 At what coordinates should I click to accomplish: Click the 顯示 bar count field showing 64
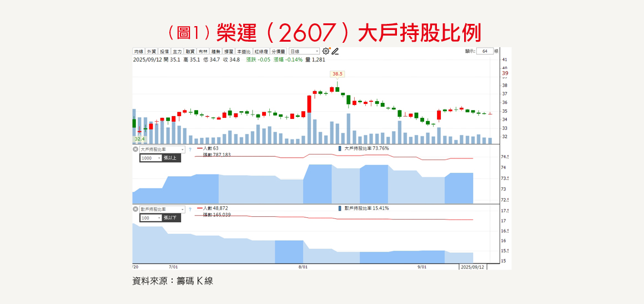[x=485, y=52]
